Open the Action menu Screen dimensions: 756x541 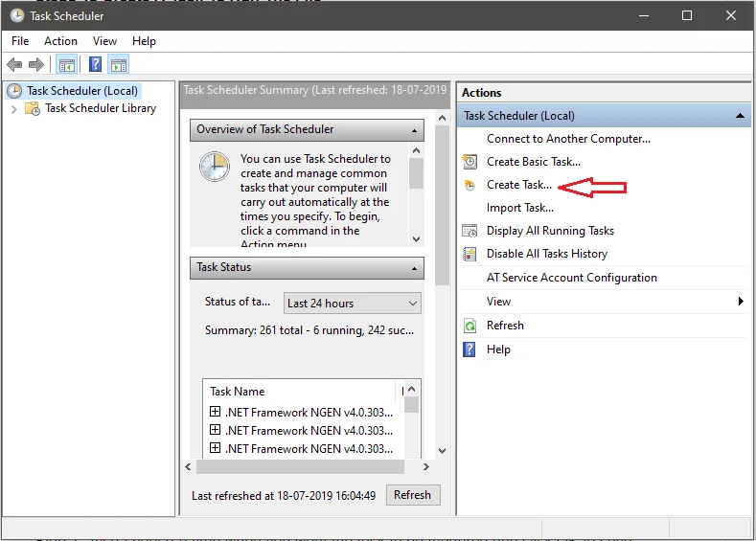(60, 41)
